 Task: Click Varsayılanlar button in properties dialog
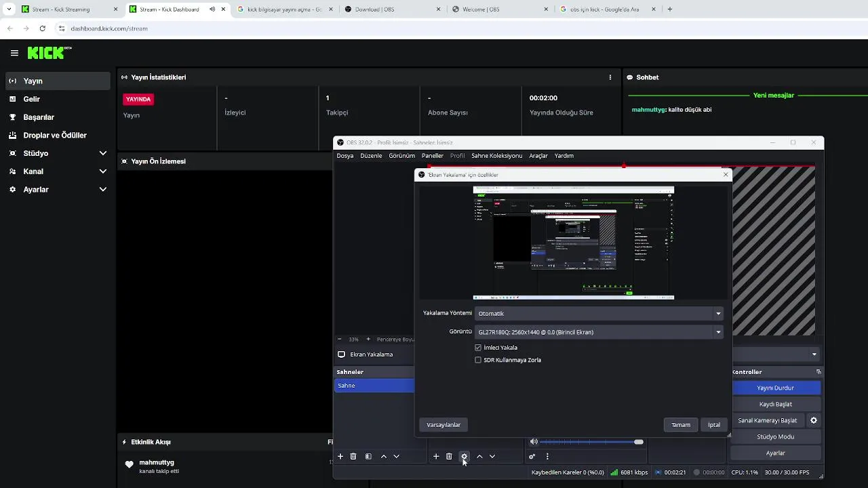(443, 425)
